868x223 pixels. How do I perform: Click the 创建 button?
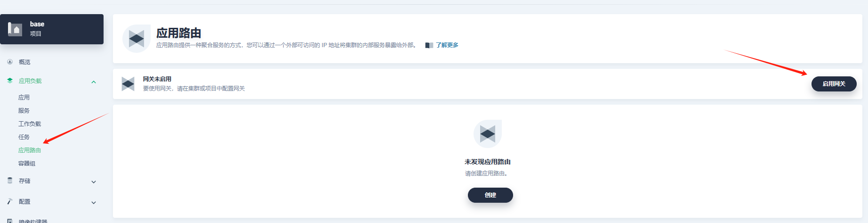490,195
